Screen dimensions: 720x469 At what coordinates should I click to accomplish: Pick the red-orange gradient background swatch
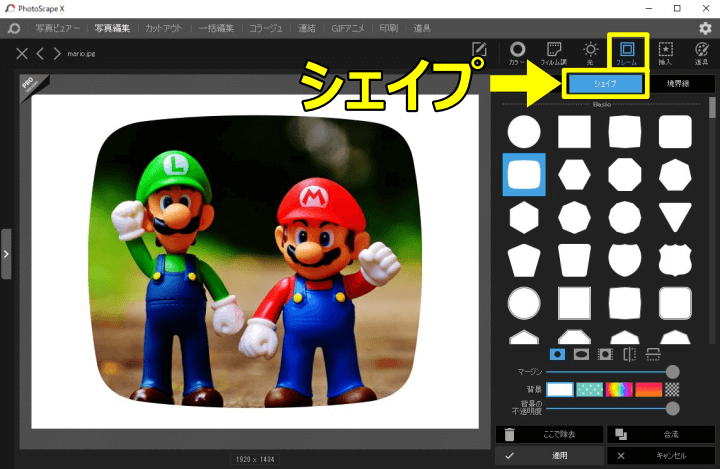(x=648, y=390)
